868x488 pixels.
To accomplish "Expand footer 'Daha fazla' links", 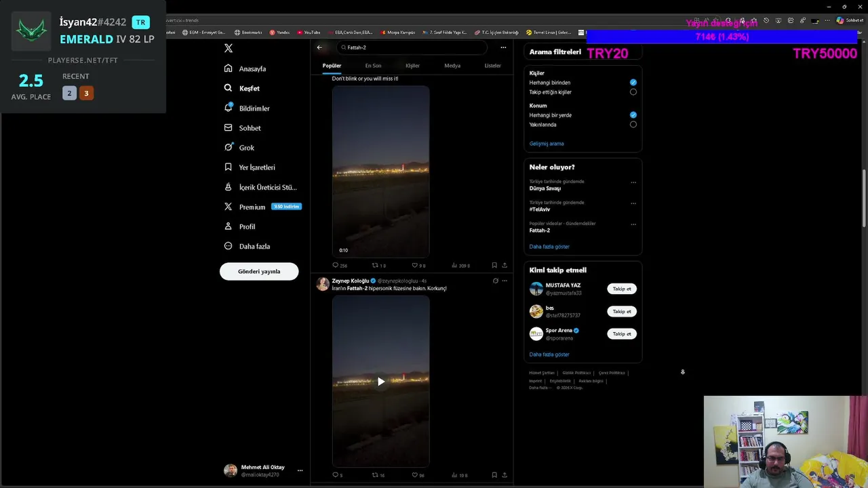I will 539,388.
